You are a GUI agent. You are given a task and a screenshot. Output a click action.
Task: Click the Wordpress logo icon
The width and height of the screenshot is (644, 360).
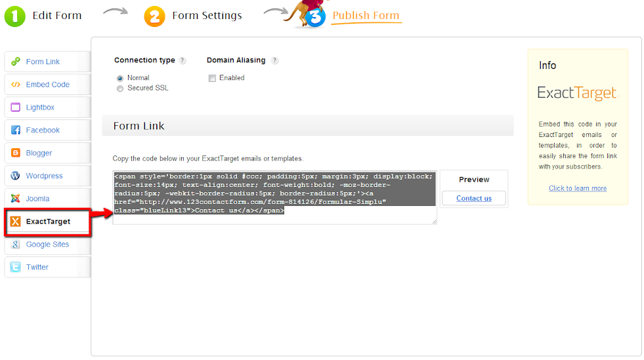(16, 176)
